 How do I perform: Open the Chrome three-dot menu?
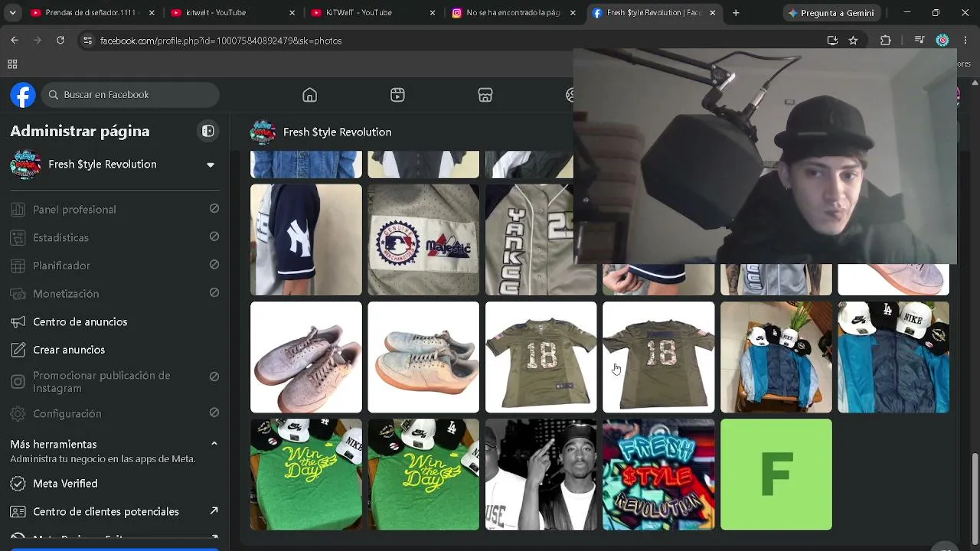[966, 41]
